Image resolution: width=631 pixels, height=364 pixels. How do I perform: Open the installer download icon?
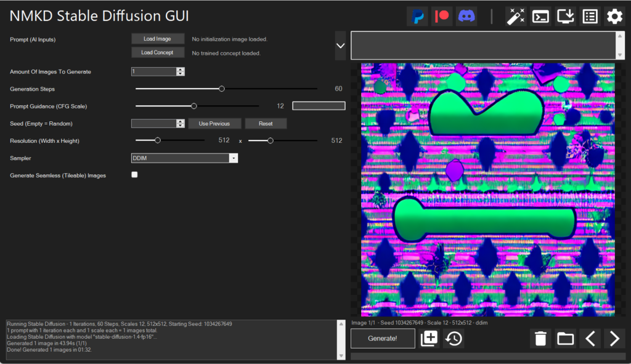[x=565, y=17]
